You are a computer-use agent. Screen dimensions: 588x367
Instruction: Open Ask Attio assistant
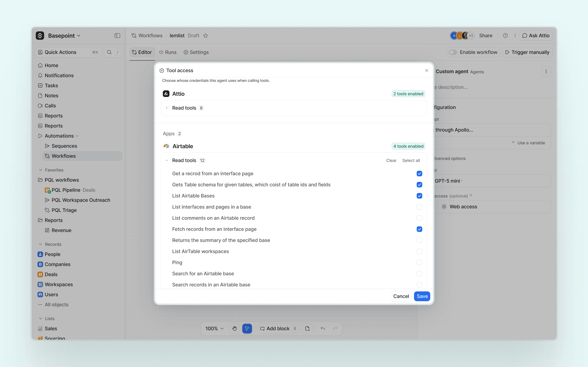click(536, 36)
